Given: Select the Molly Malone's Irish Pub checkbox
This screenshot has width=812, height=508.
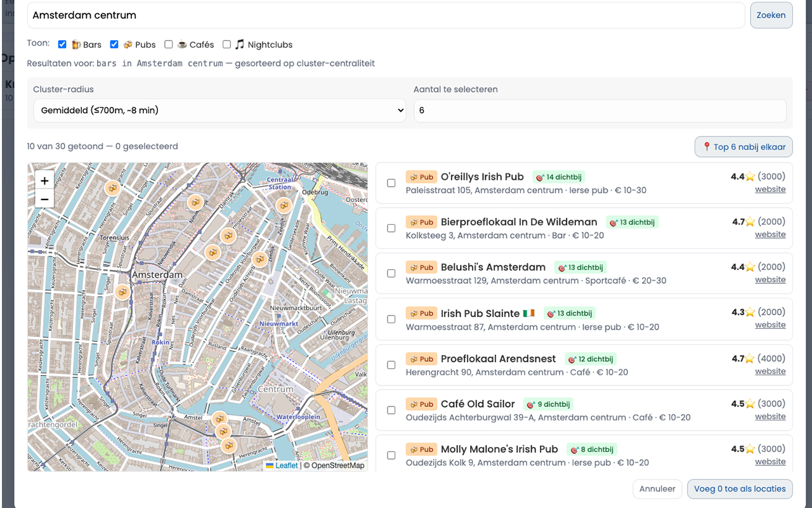Looking at the screenshot, I should tap(391, 455).
